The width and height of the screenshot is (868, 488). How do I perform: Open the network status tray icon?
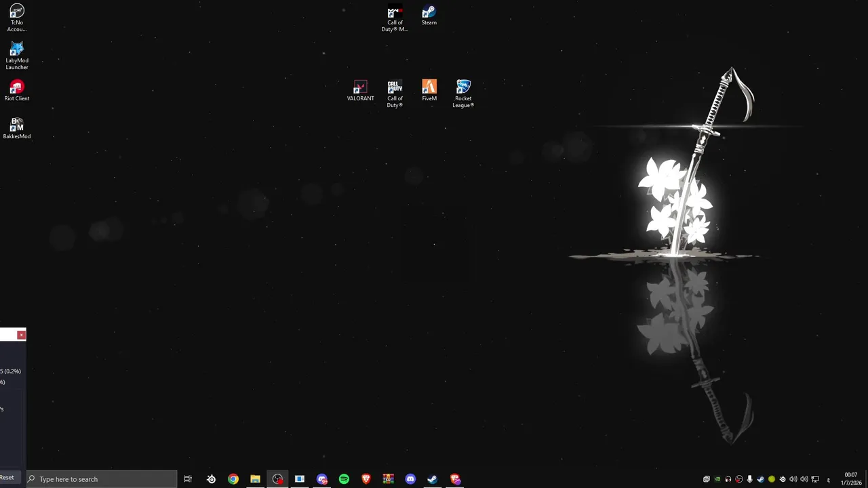point(815,479)
